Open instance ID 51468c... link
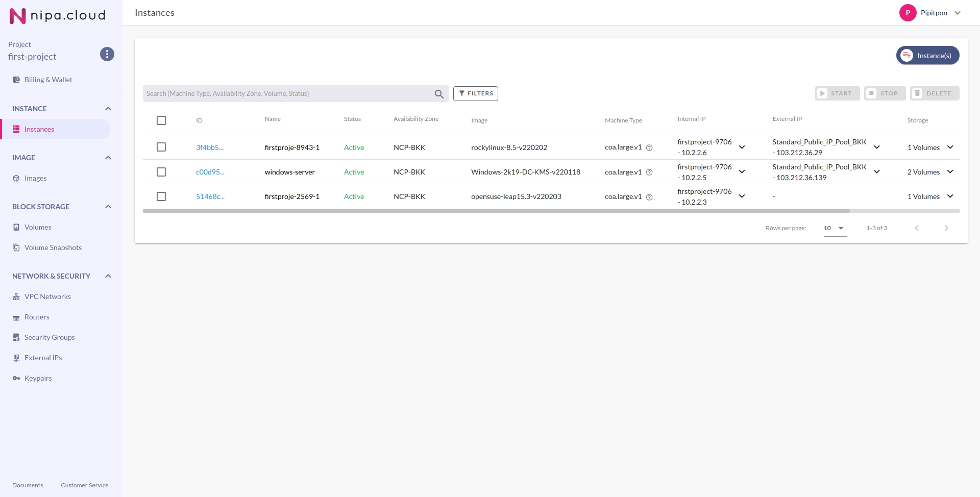 [210, 196]
